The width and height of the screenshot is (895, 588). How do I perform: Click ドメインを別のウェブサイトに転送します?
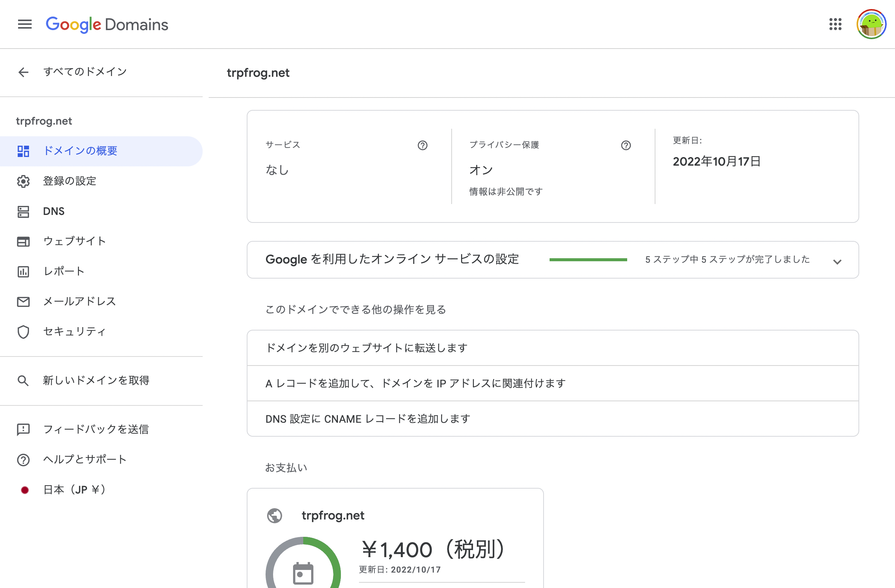[x=366, y=348]
